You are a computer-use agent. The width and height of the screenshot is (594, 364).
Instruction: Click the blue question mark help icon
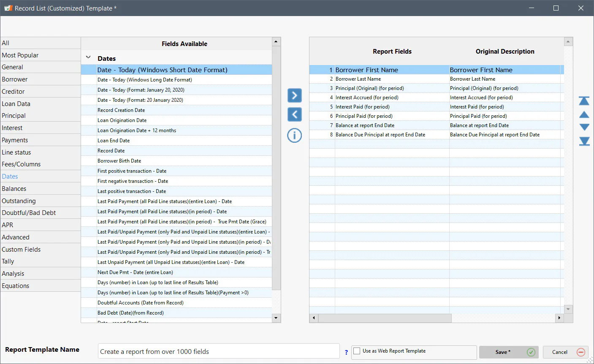tap(346, 352)
